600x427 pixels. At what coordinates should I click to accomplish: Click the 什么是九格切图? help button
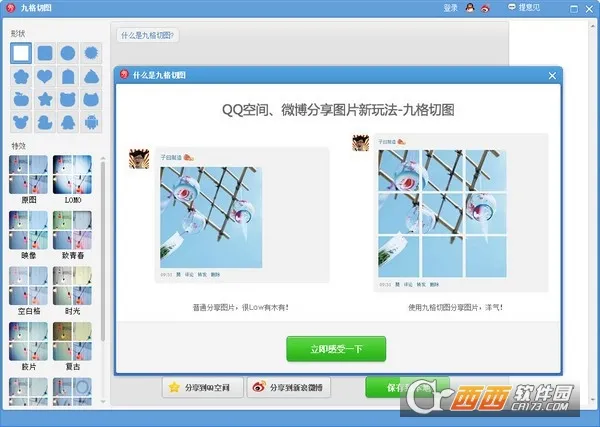(x=147, y=36)
